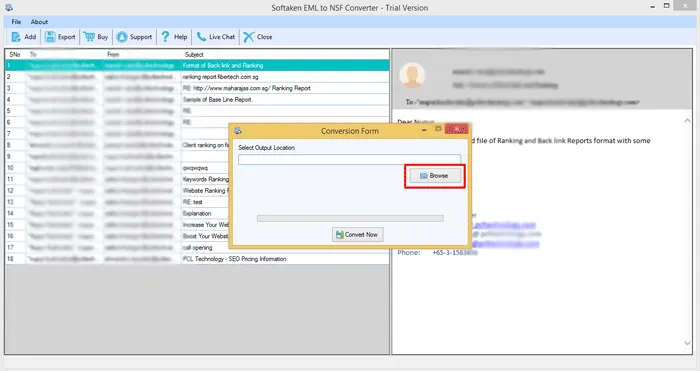Click preview pane scroll down arrow
The height and width of the screenshot is (371, 700).
(687, 343)
